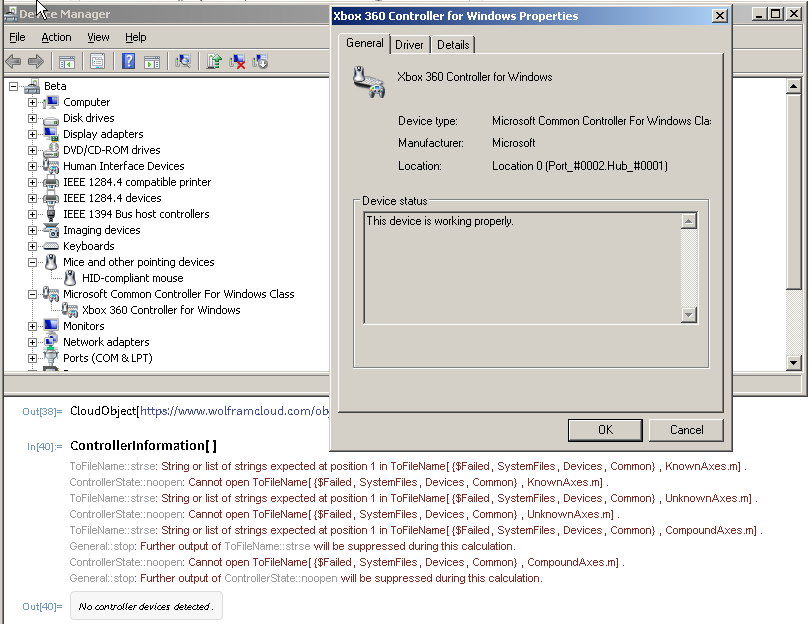The image size is (812, 624).
Task: Close the Xbox 360 Controller Properties dialog
Action: coord(719,16)
